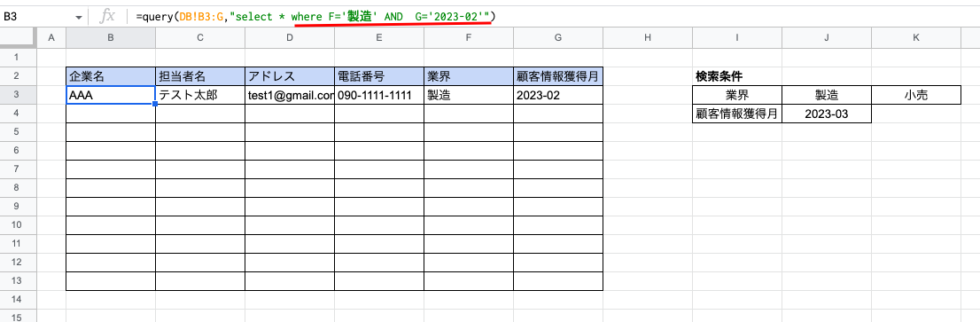Select column C header
Image resolution: width=980 pixels, height=322 pixels.
(x=200, y=38)
